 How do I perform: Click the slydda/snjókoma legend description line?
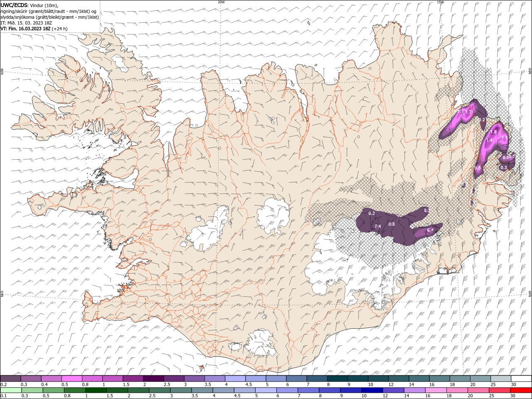coord(50,17)
